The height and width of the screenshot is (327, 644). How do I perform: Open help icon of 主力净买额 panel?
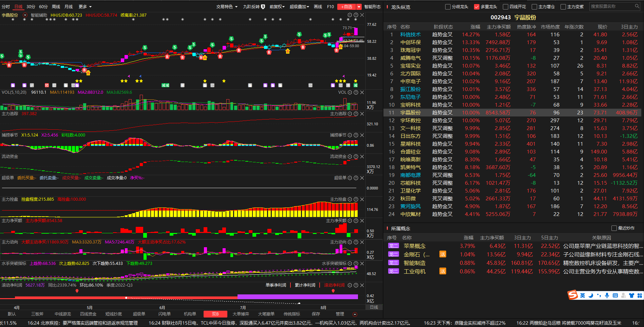[x=356, y=221]
